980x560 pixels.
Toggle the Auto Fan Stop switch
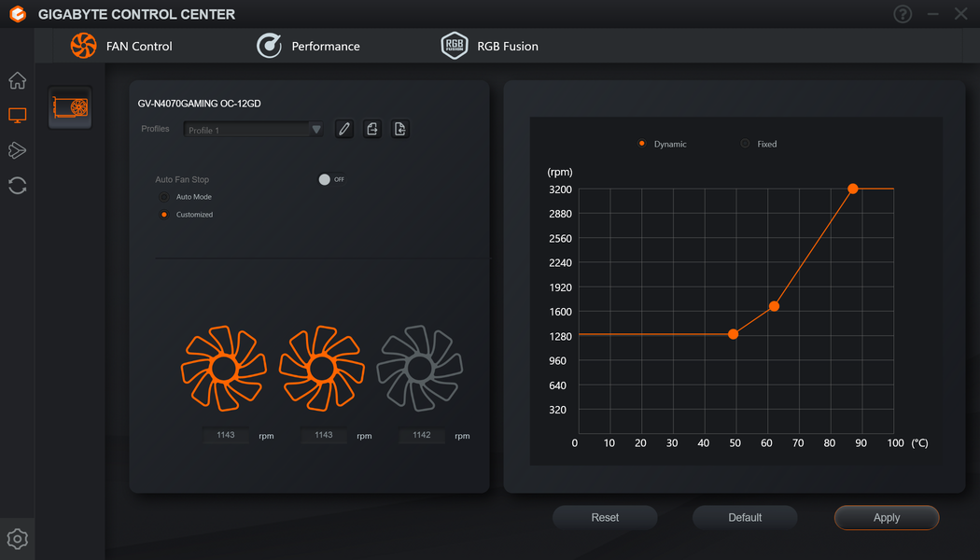[332, 179]
